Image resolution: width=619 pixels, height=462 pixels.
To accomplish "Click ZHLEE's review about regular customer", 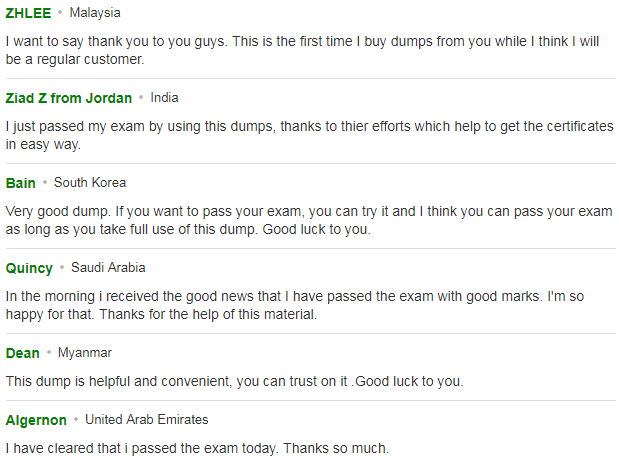I will (302, 50).
